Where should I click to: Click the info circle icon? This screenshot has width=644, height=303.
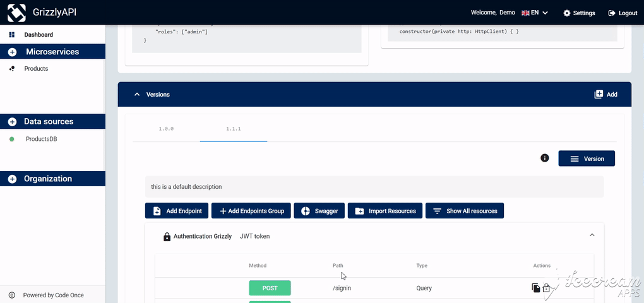(x=545, y=158)
